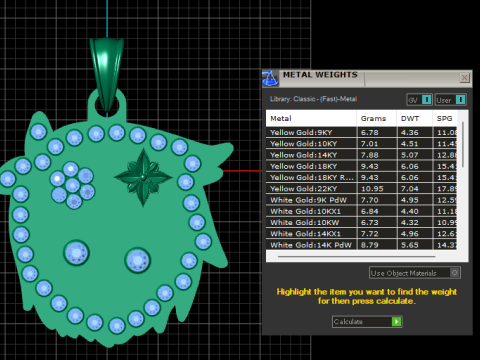Select the center gem of flower cluster
480x360 pixels.
(72, 185)
